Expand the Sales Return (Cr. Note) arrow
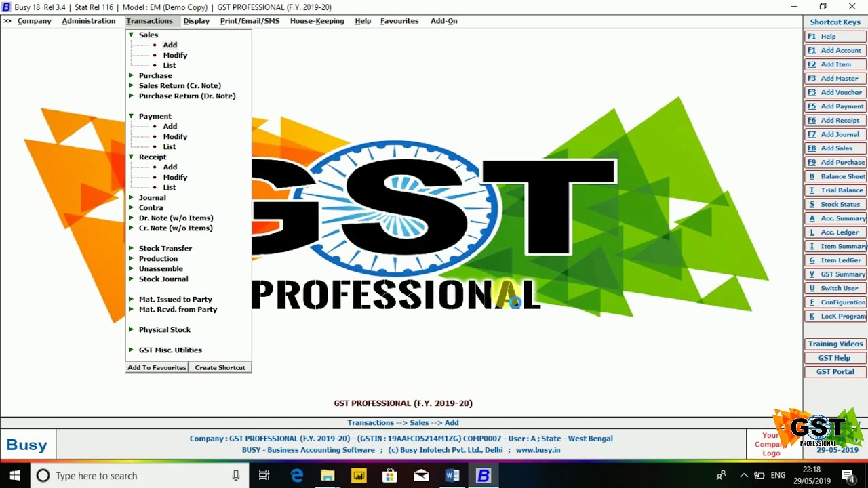Screen dimensions: 868x488 (131, 85)
